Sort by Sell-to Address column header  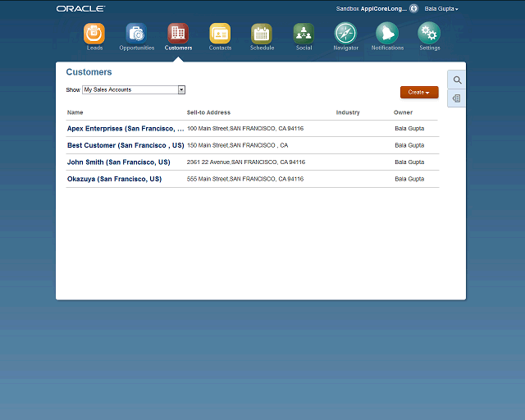coord(208,112)
